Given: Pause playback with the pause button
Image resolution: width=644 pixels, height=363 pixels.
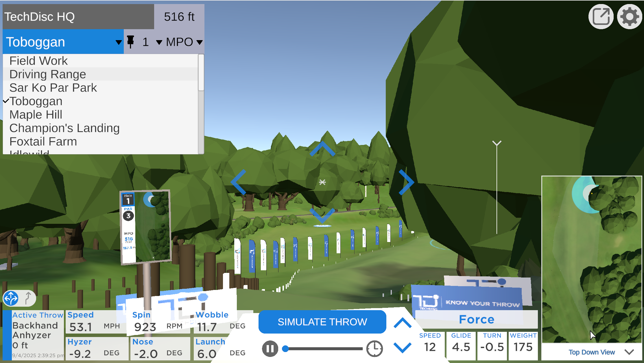Looking at the screenshot, I should (270, 349).
